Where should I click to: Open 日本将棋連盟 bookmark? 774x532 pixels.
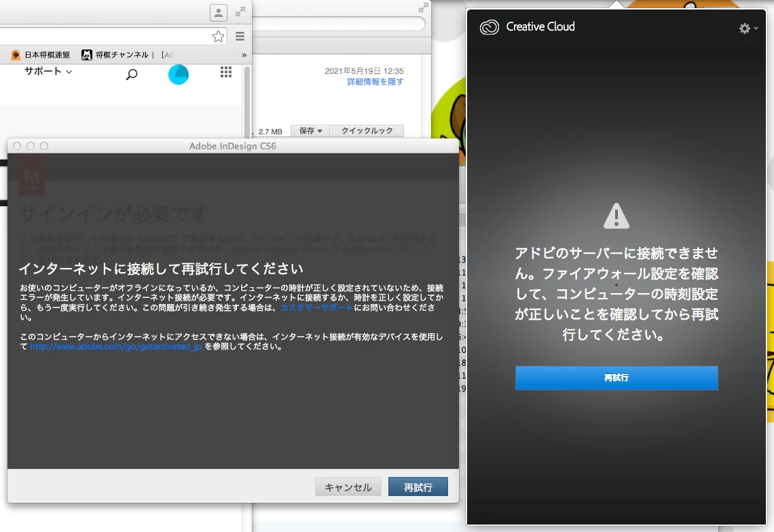(41, 55)
